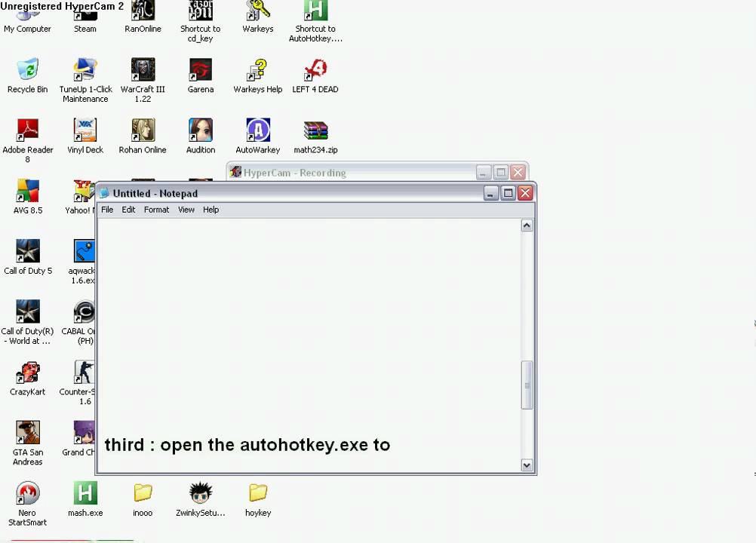Select Call of Duty World at War icon

point(27,322)
